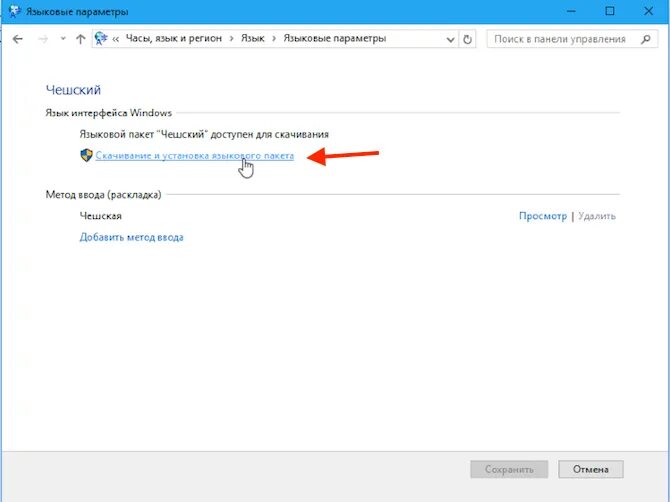Close the Языковые параметры window
This screenshot has width=670, height=502.
click(648, 11)
